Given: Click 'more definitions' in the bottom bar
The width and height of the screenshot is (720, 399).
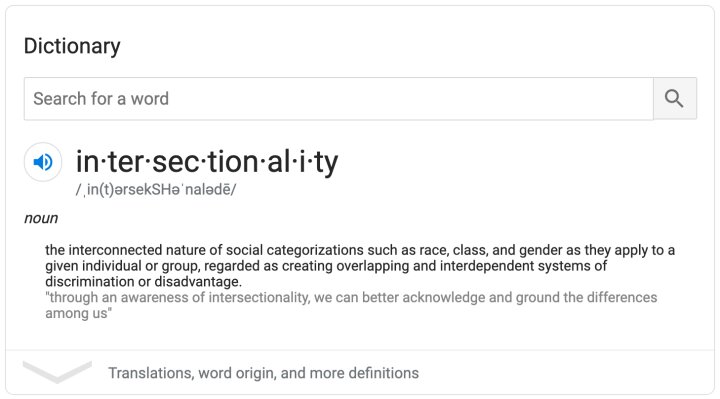Looking at the screenshot, I should (x=364, y=373).
